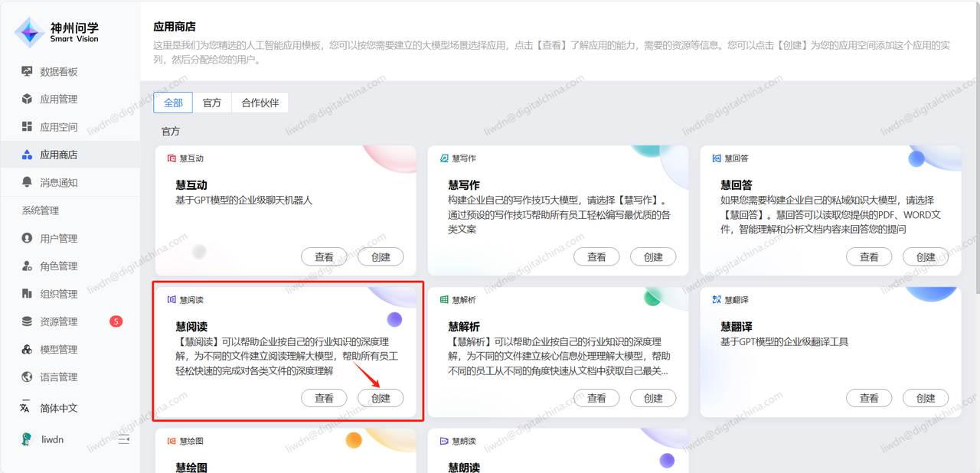Click the 神州问学 Smart Vision logo
980x473 pixels.
pyautogui.click(x=58, y=31)
